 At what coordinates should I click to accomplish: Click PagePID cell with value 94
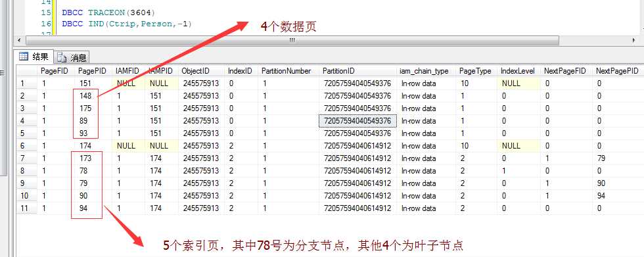pos(93,208)
